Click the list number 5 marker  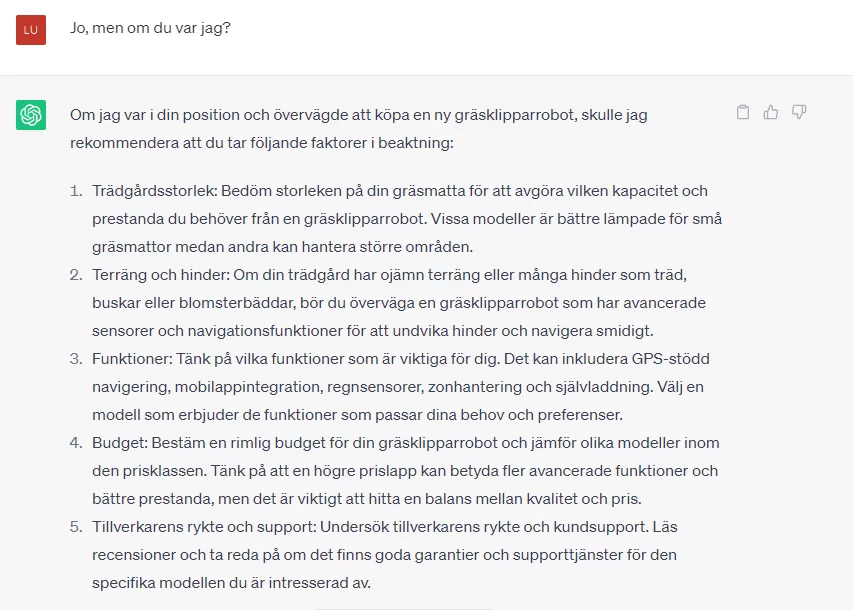[76, 527]
